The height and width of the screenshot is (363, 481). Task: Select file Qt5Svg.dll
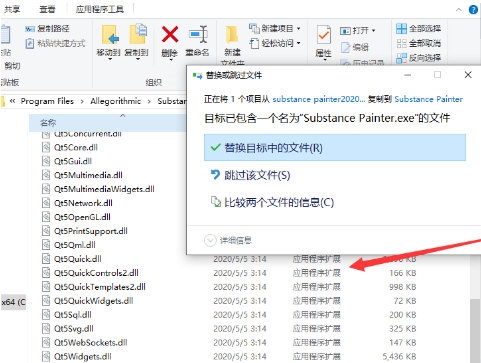pyautogui.click(x=74, y=329)
